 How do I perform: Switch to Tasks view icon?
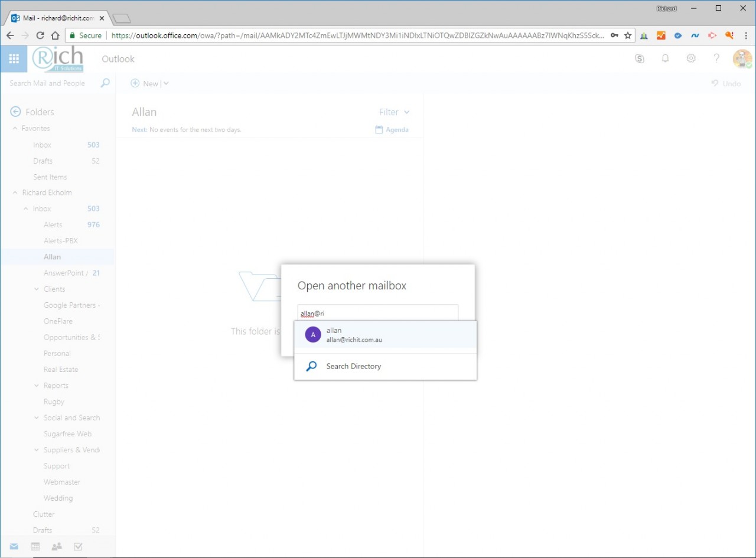pyautogui.click(x=78, y=547)
